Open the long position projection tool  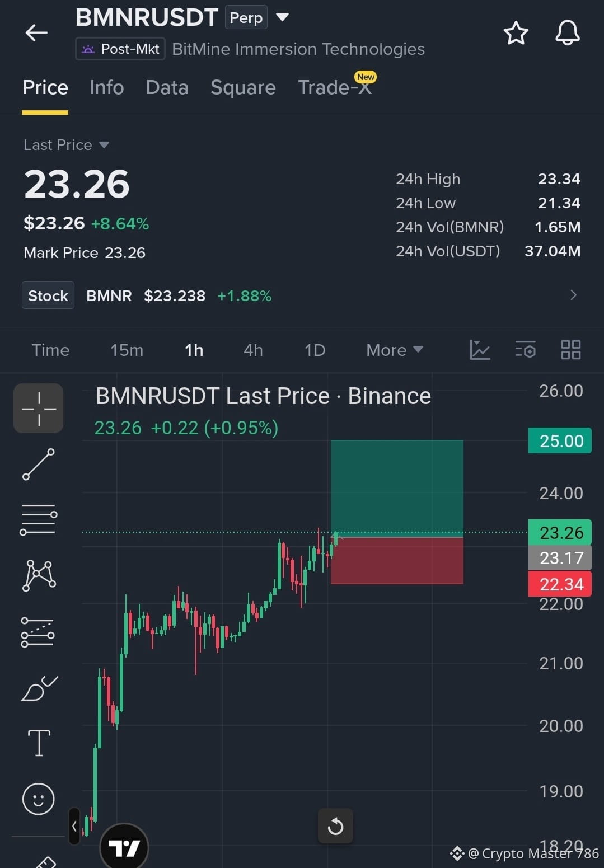(x=38, y=632)
